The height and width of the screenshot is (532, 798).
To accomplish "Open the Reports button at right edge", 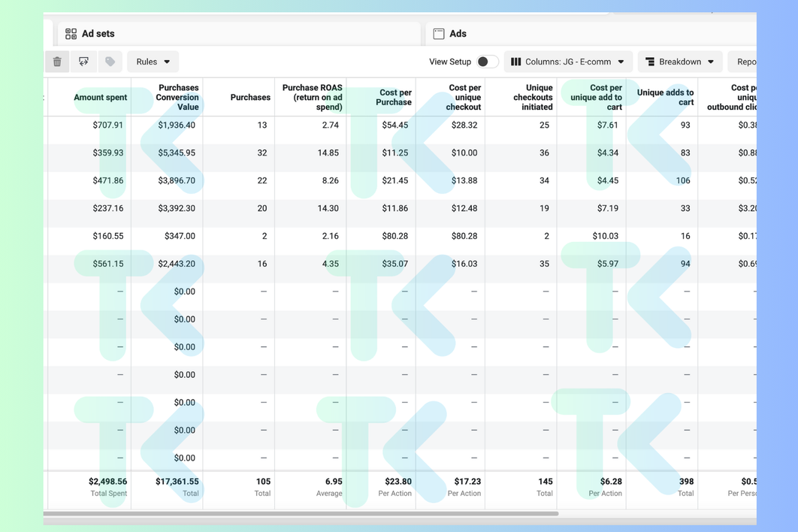I will [x=744, y=62].
